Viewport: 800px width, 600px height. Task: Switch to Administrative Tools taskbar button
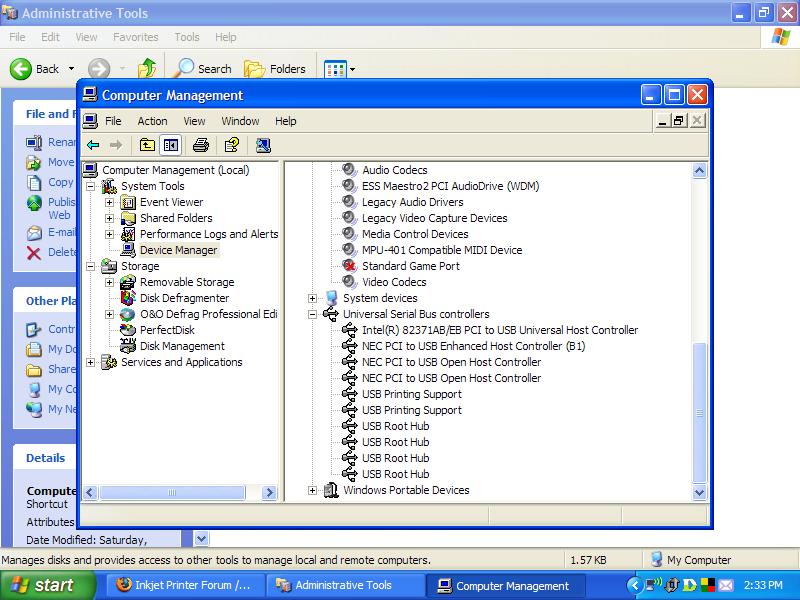344,585
